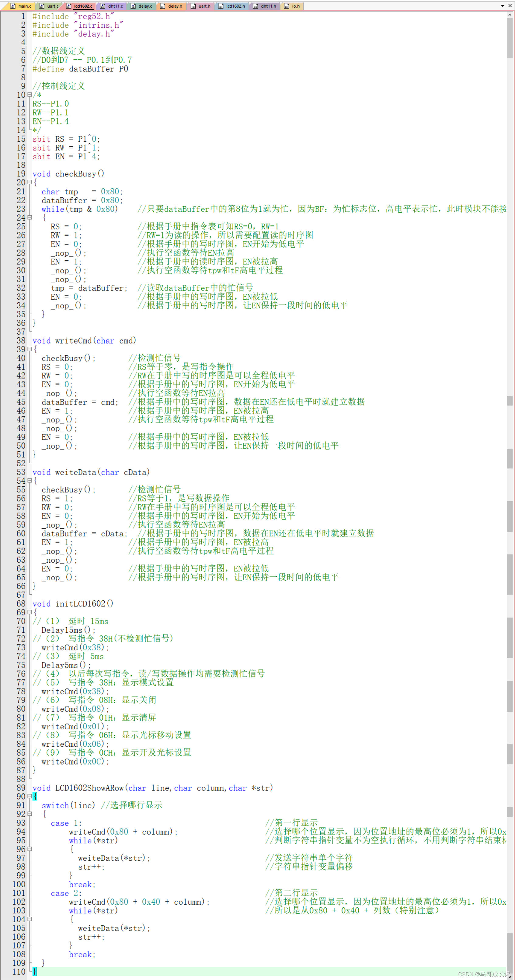This screenshot has width=515, height=980.
Task: Click the file icon on uart.c tab
Action: [x=42, y=6]
